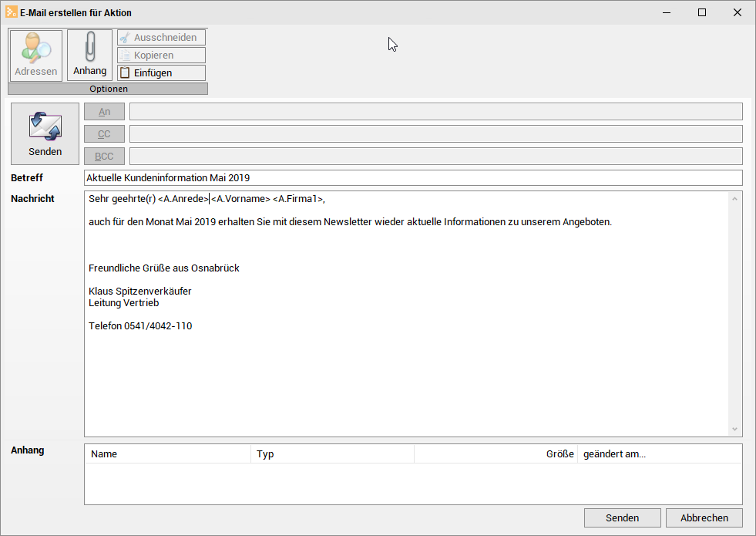Confirm sending with the Senden button

tap(622, 517)
